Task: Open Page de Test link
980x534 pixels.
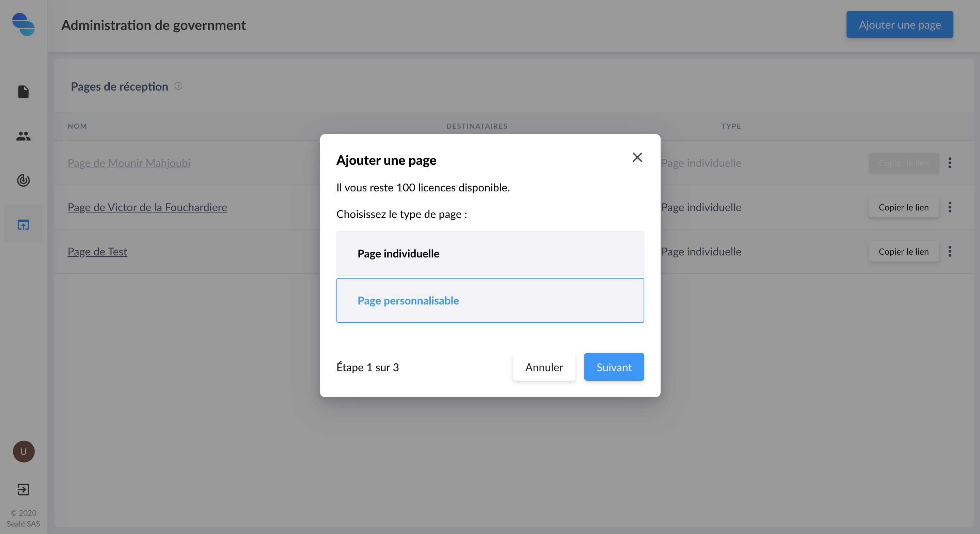Action: [97, 251]
